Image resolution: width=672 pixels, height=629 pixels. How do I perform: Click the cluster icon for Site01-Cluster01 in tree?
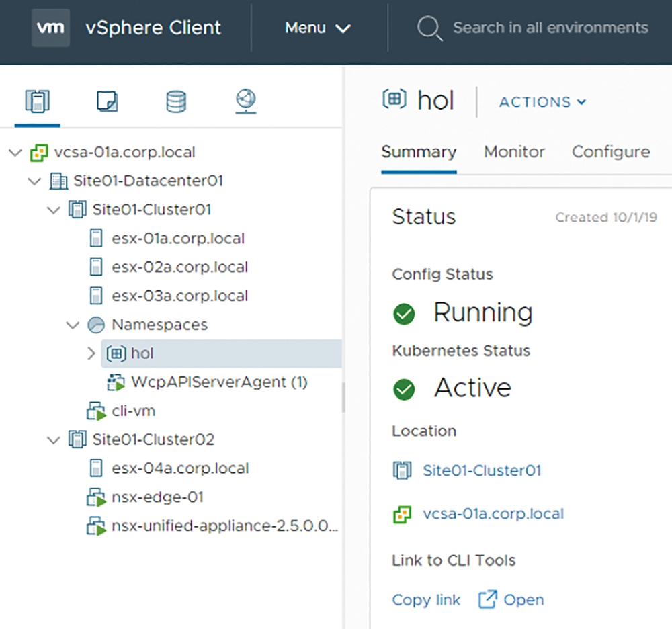(77, 210)
